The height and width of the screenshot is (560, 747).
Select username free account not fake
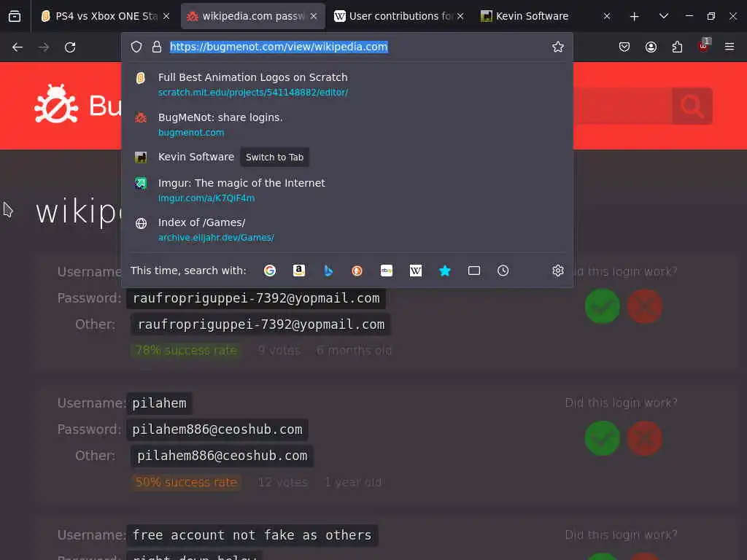252,535
